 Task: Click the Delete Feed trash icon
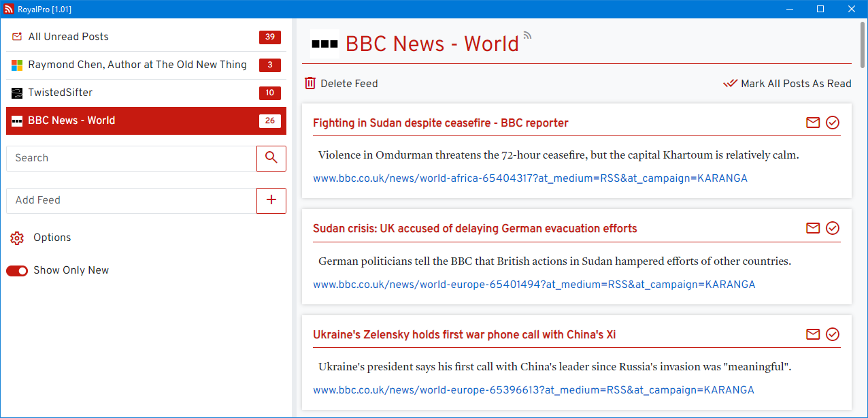[310, 83]
